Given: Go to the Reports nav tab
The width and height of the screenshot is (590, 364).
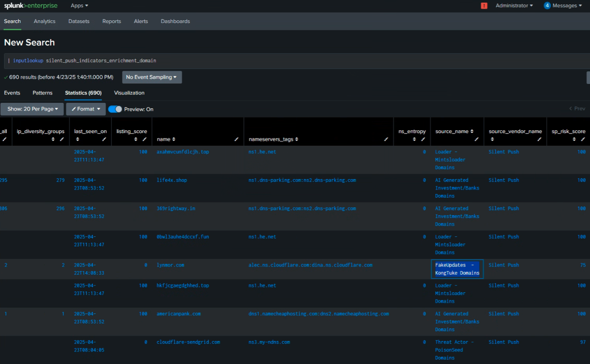Looking at the screenshot, I should pyautogui.click(x=111, y=21).
